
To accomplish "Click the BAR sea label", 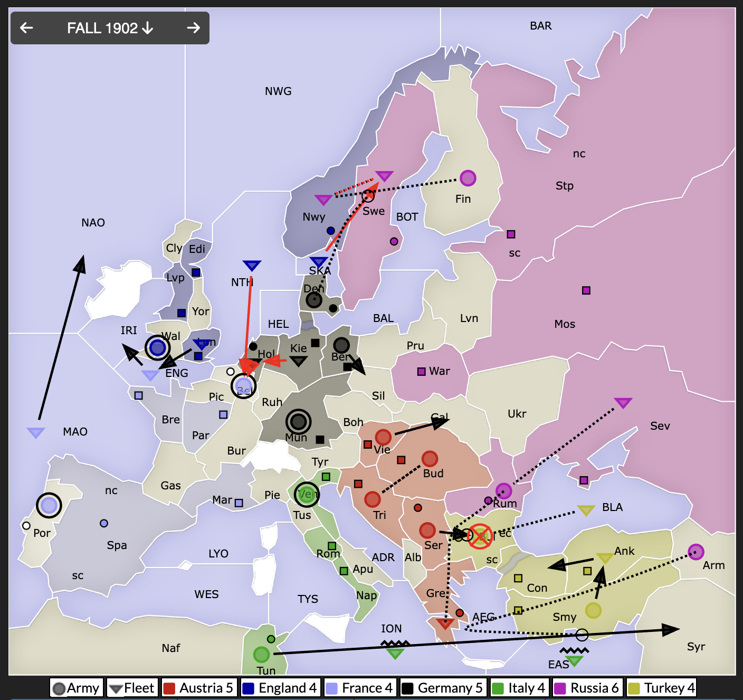I will [541, 26].
